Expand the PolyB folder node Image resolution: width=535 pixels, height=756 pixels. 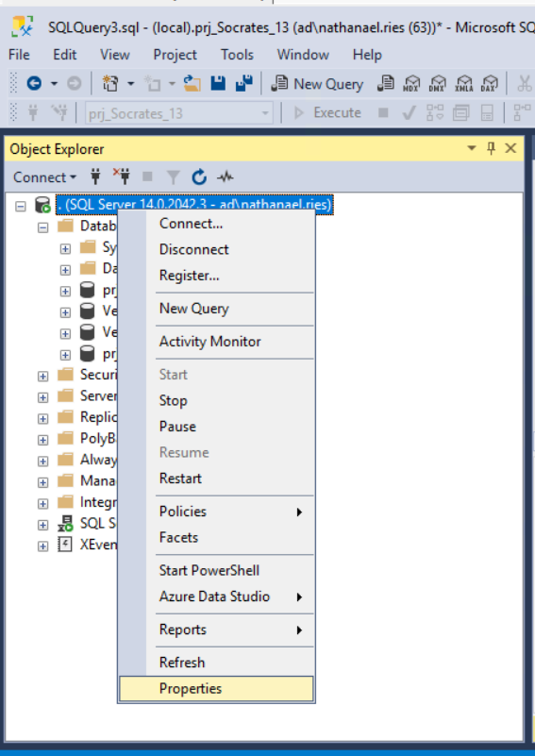pyautogui.click(x=42, y=440)
